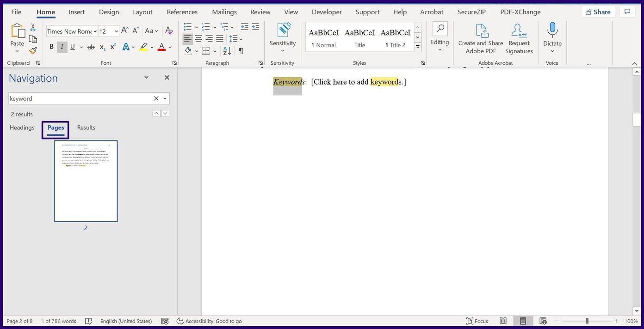The image size is (644, 329).
Task: Apply red font color
Action: click(161, 47)
